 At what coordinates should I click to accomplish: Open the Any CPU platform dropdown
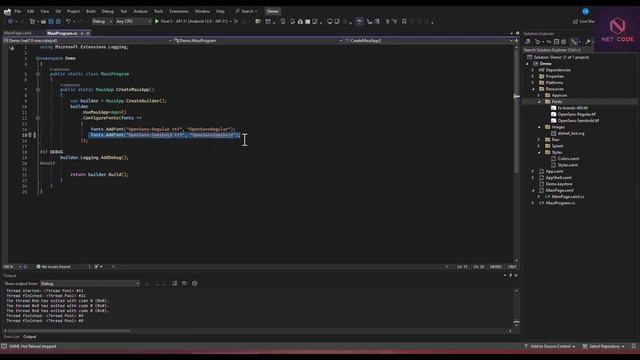[x=133, y=21]
